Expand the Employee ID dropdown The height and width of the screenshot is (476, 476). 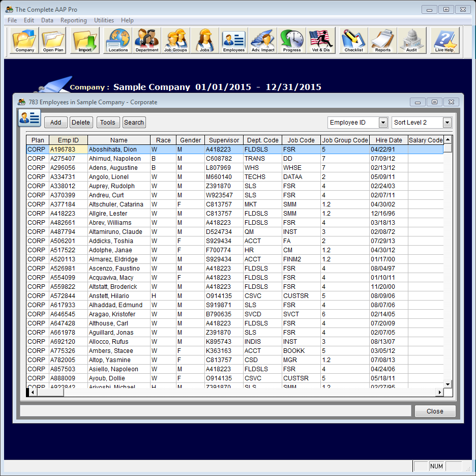click(x=383, y=123)
